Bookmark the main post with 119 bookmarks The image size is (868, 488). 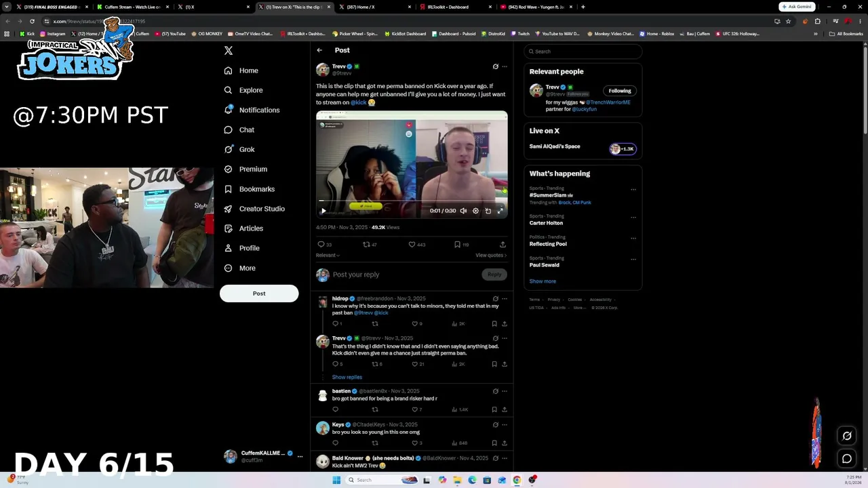pos(457,245)
